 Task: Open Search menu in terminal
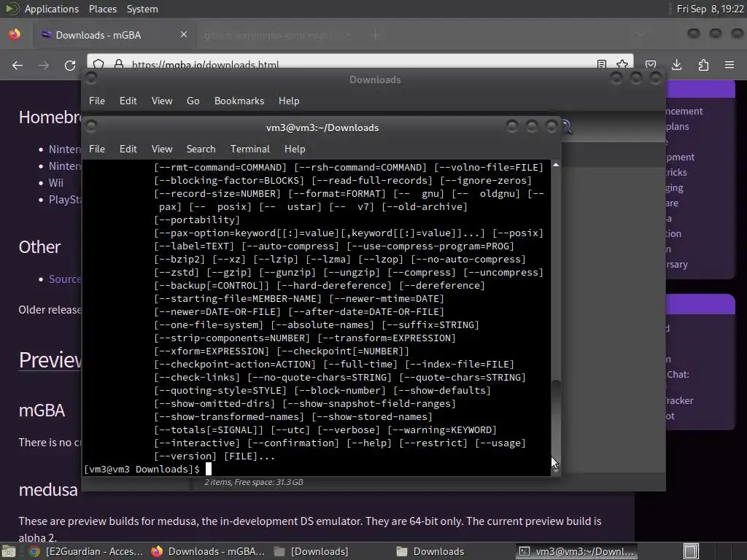pyautogui.click(x=201, y=149)
